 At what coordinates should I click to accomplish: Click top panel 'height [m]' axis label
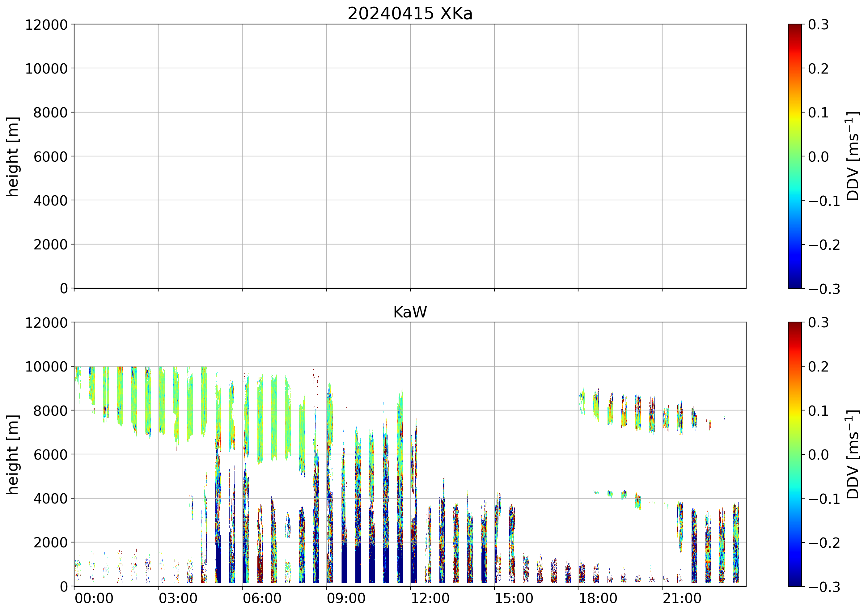pyautogui.click(x=13, y=156)
